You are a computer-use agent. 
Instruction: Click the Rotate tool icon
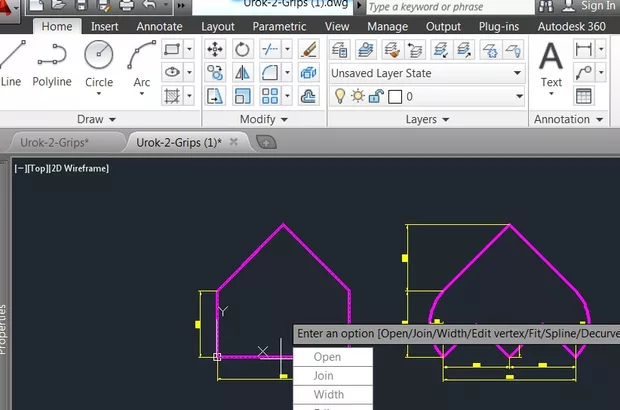[x=242, y=49]
